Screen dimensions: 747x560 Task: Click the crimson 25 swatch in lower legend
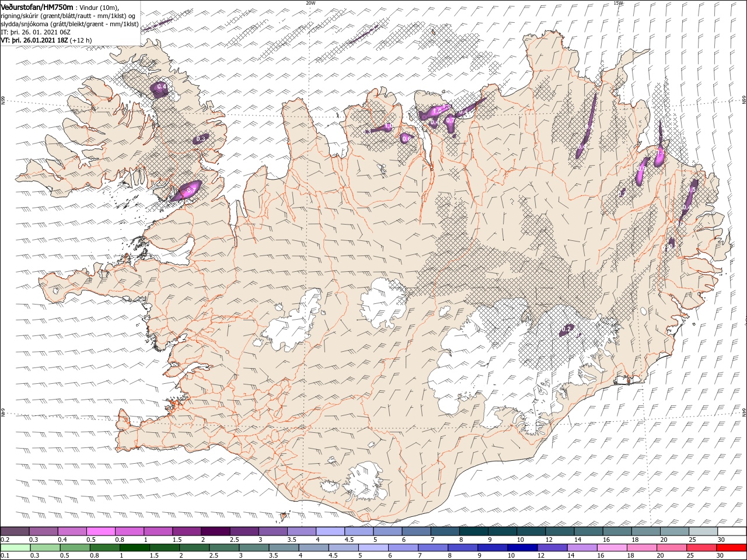(701, 548)
